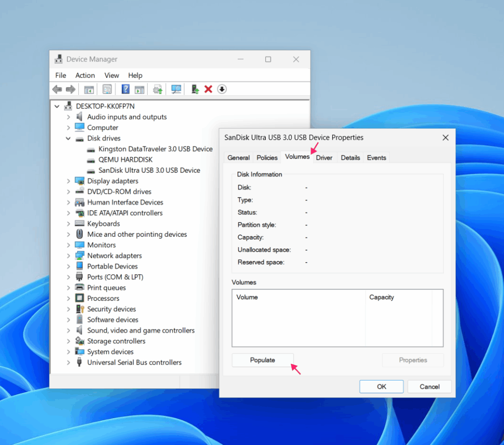Close the SanDisk Properties dialog
This screenshot has height=445, width=504.
(445, 138)
